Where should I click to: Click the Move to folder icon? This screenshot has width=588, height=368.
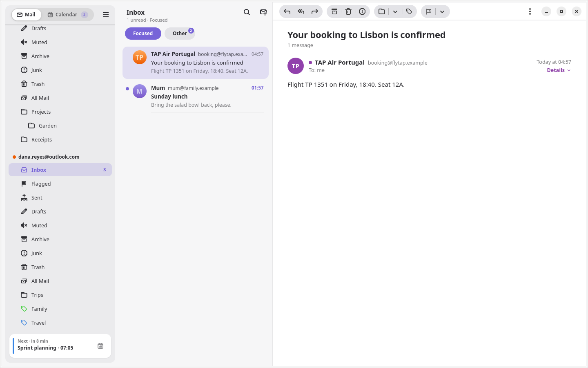[x=382, y=11]
